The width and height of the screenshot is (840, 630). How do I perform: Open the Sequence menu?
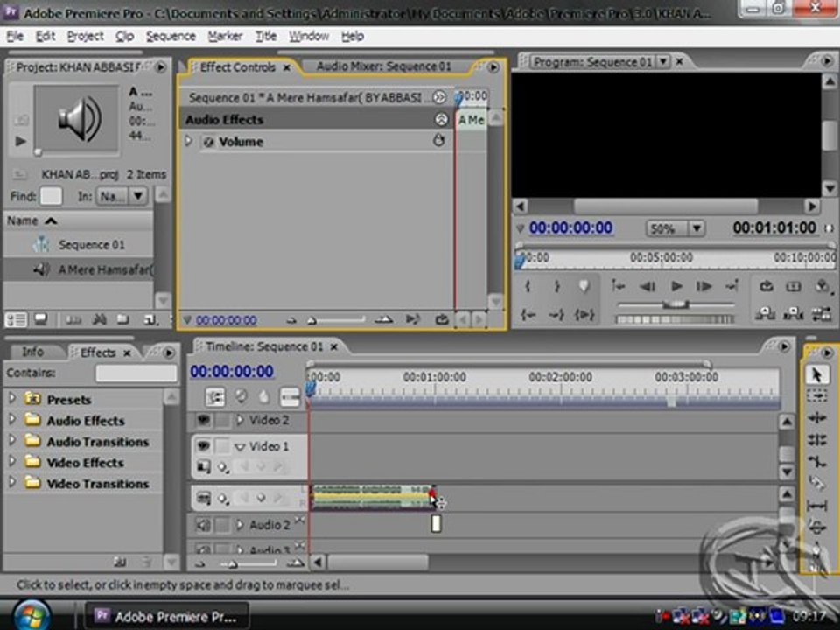click(x=171, y=37)
